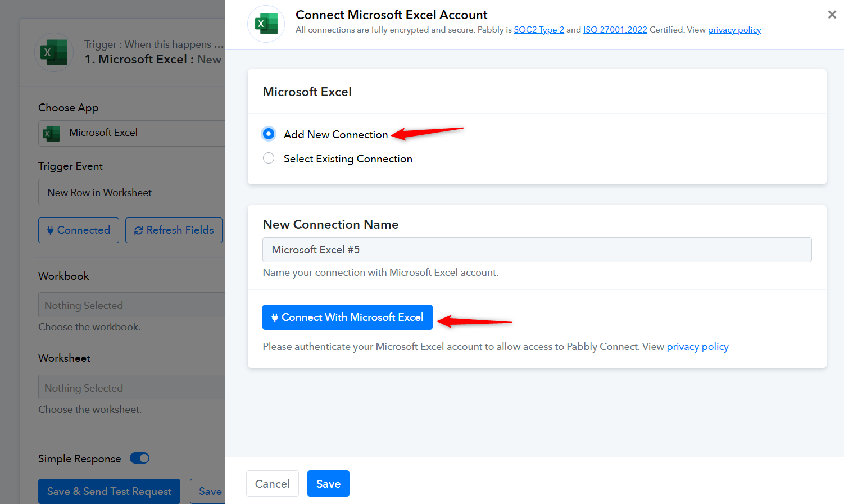Image resolution: width=844 pixels, height=504 pixels.
Task: Click the Choose the workbook hint text
Action: [89, 327]
